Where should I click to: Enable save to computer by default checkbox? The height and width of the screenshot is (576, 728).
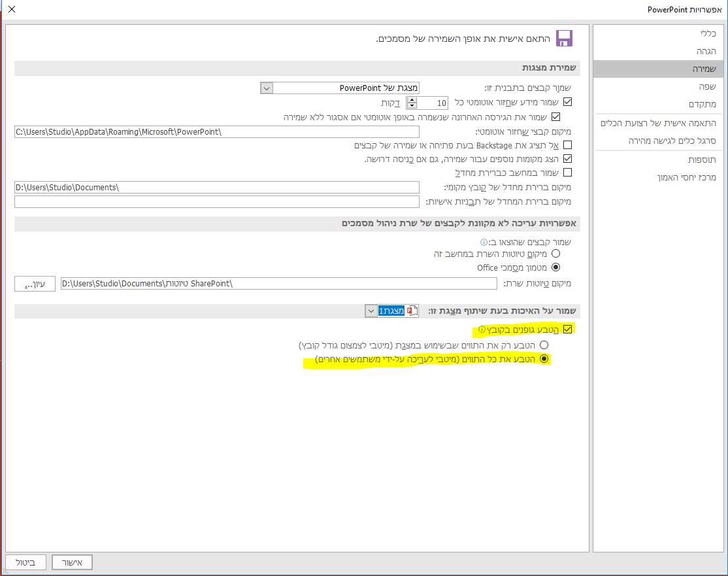(x=567, y=173)
